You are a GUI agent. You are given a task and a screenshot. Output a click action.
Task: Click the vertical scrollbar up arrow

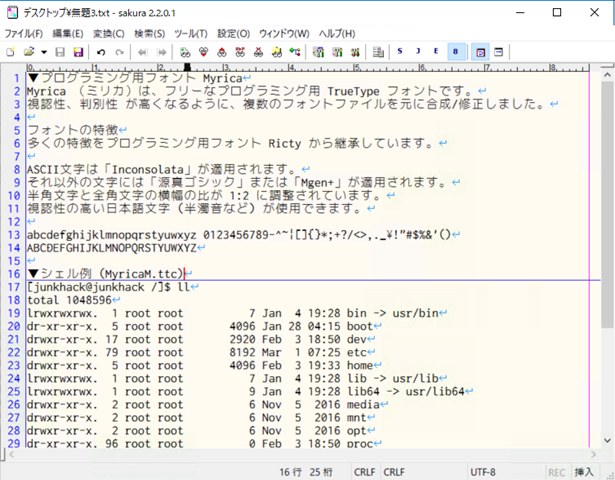click(x=608, y=75)
